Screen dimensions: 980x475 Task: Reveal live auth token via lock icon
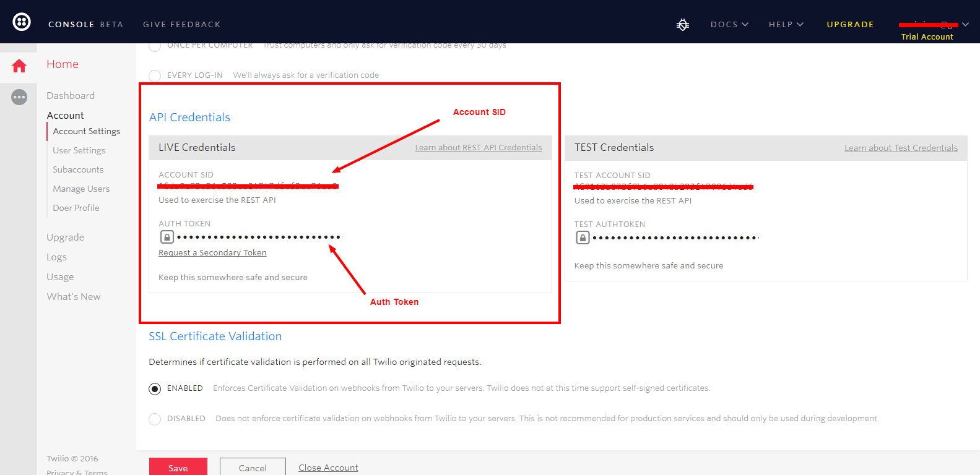click(x=167, y=237)
